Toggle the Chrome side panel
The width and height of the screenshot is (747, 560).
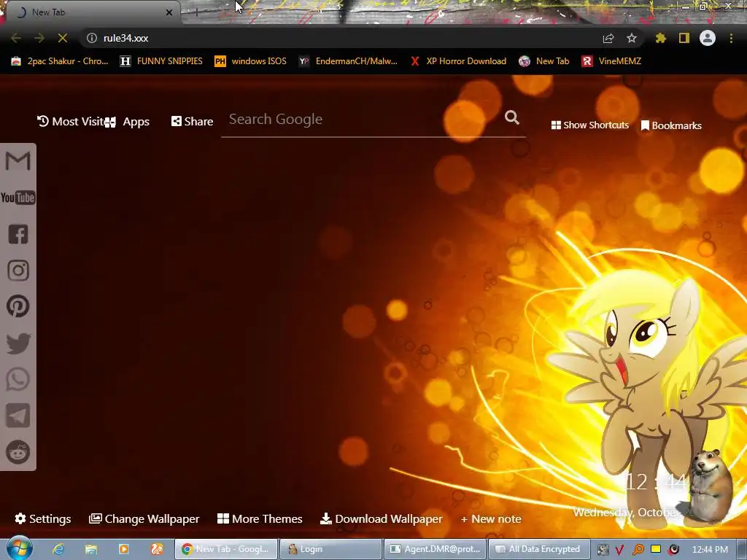(x=684, y=38)
